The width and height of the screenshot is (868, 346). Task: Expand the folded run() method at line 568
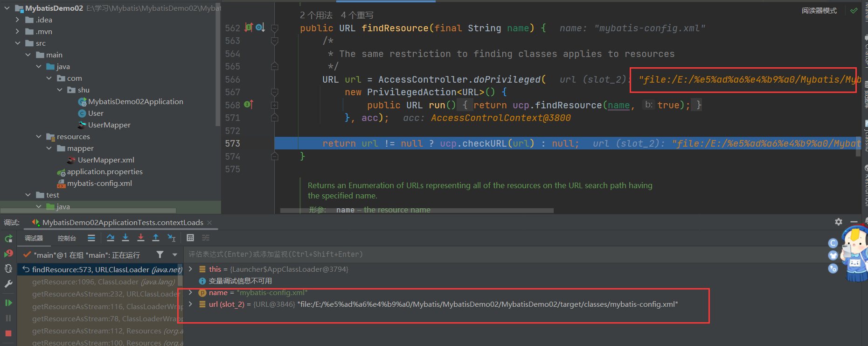tap(275, 105)
